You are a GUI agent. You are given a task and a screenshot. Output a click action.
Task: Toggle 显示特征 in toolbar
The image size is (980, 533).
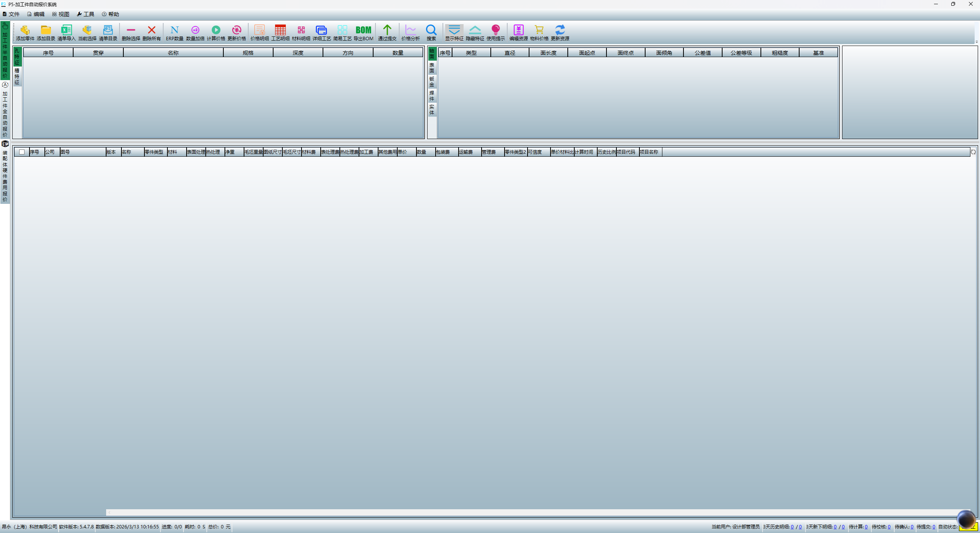point(454,32)
